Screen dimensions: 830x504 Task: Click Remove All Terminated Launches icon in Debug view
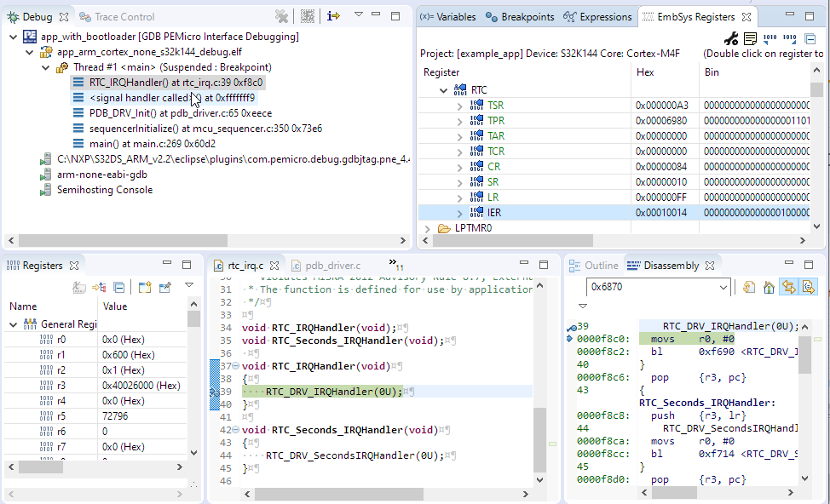[x=281, y=16]
